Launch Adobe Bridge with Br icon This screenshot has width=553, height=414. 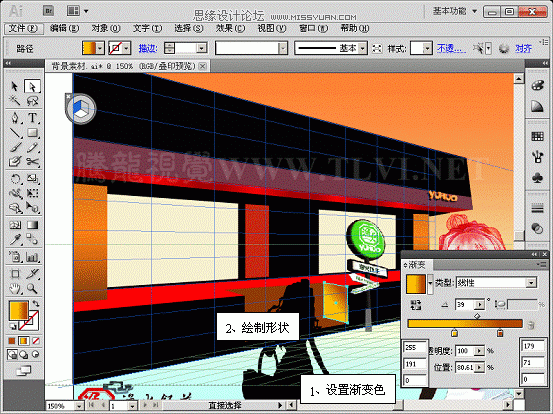click(49, 11)
